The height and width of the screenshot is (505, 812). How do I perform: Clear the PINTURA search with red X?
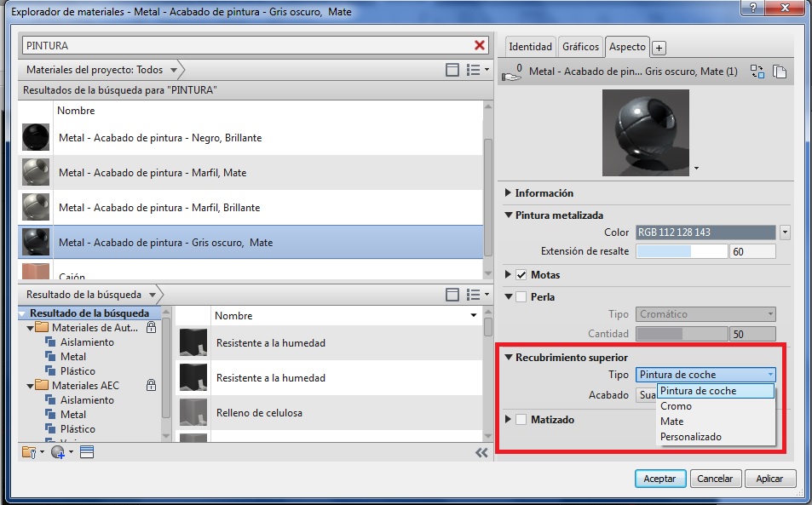pyautogui.click(x=480, y=45)
